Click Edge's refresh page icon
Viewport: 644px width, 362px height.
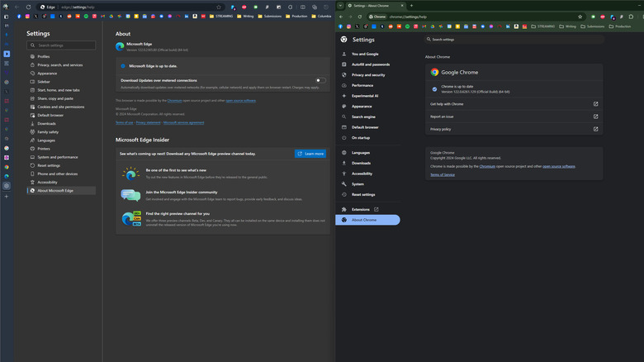click(29, 7)
